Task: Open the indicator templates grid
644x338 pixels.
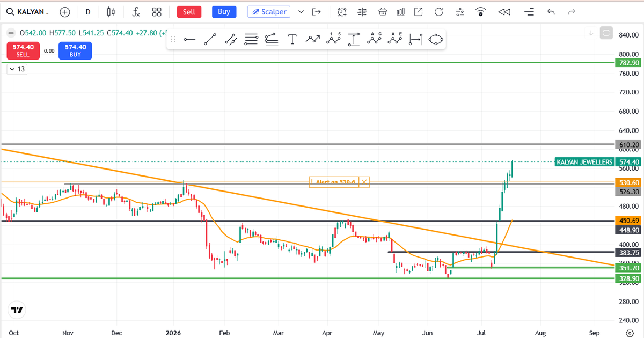Action: [x=157, y=12]
